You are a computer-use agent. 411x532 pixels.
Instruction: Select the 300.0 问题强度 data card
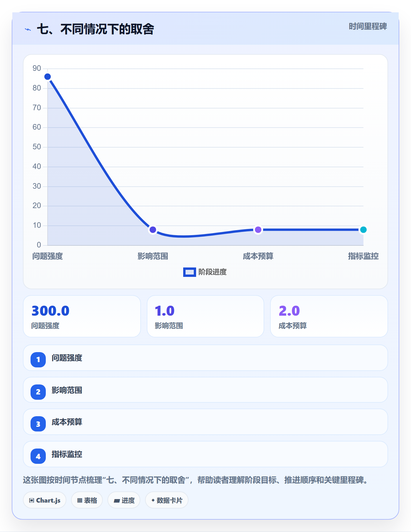[82, 316]
